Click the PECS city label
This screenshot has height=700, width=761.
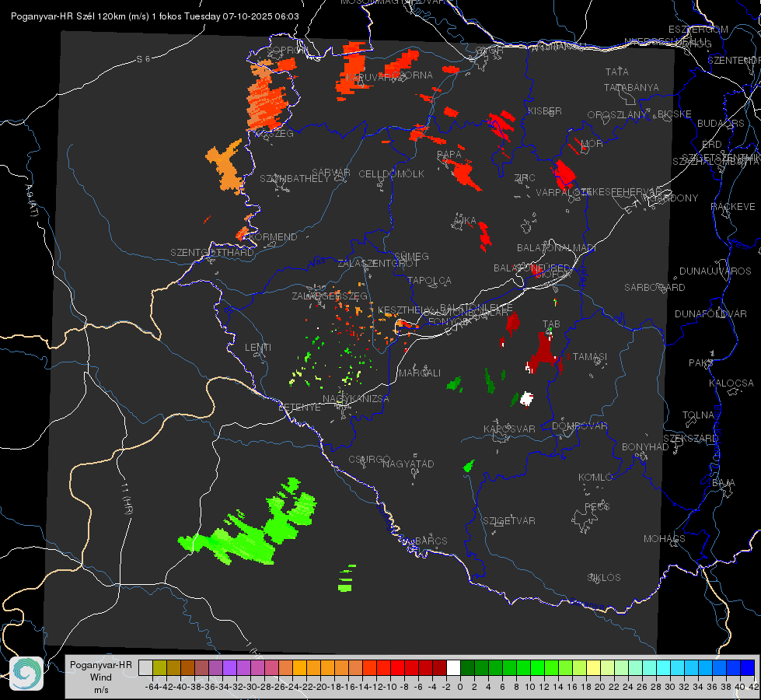596,506
